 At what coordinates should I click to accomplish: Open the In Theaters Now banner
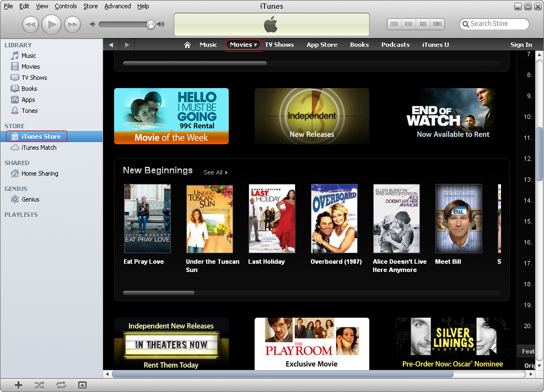[x=171, y=344]
